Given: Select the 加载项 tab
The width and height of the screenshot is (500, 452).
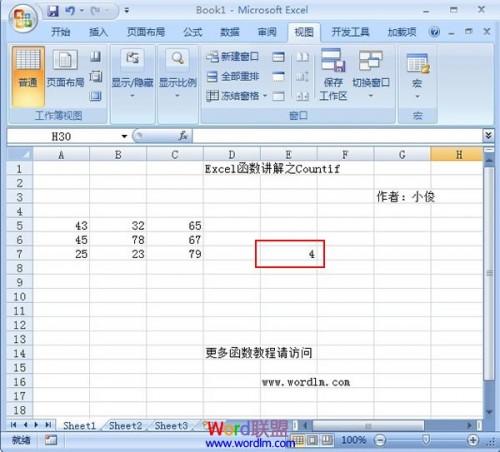Looking at the screenshot, I should click(402, 32).
